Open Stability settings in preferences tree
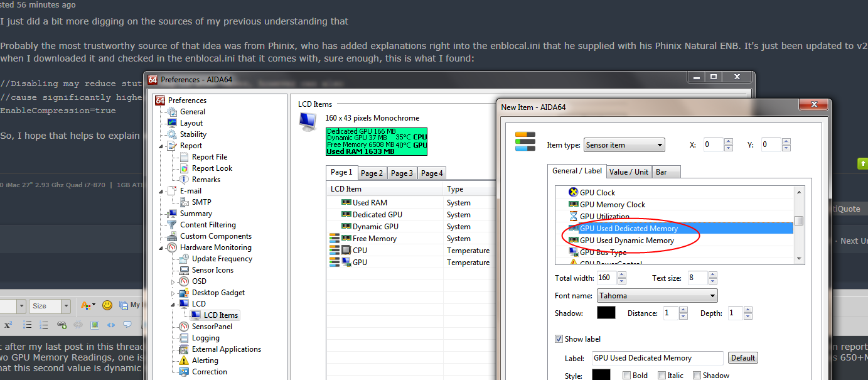868x380 pixels. (193, 134)
